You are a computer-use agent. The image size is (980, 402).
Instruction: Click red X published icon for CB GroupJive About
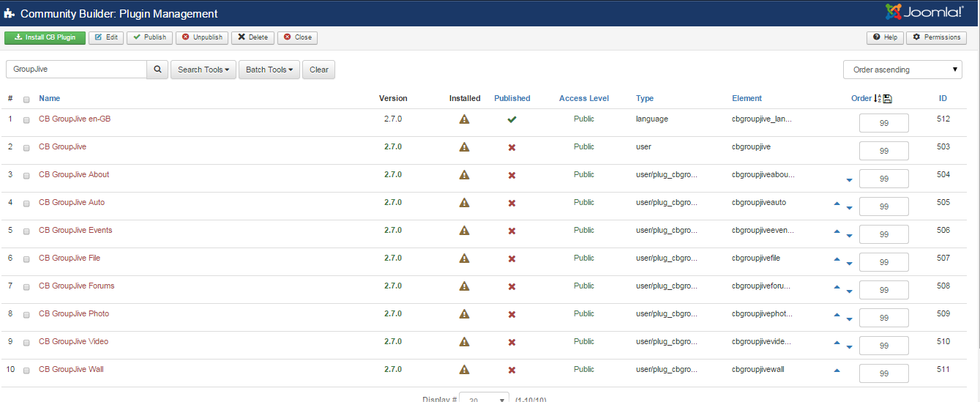click(512, 175)
